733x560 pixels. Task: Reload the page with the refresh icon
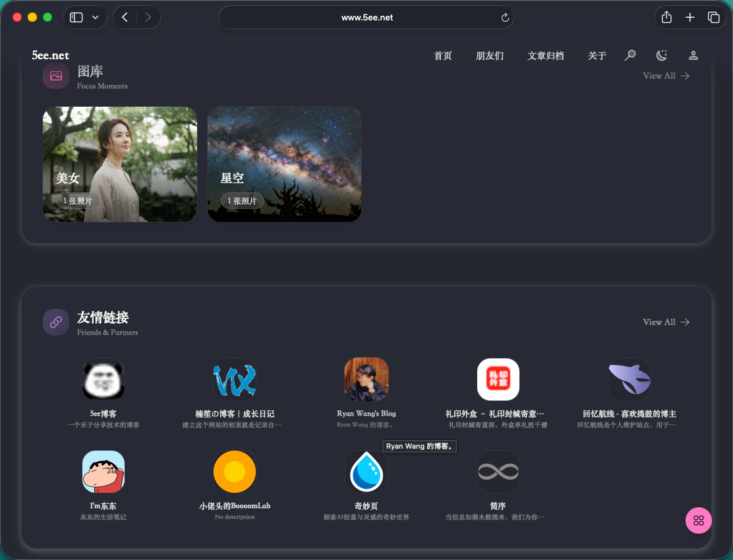click(505, 18)
